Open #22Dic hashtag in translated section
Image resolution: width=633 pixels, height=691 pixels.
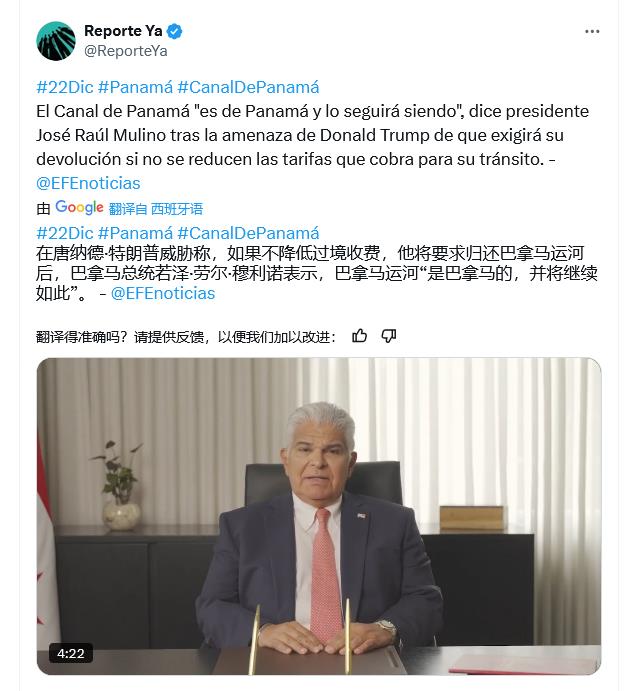(65, 233)
